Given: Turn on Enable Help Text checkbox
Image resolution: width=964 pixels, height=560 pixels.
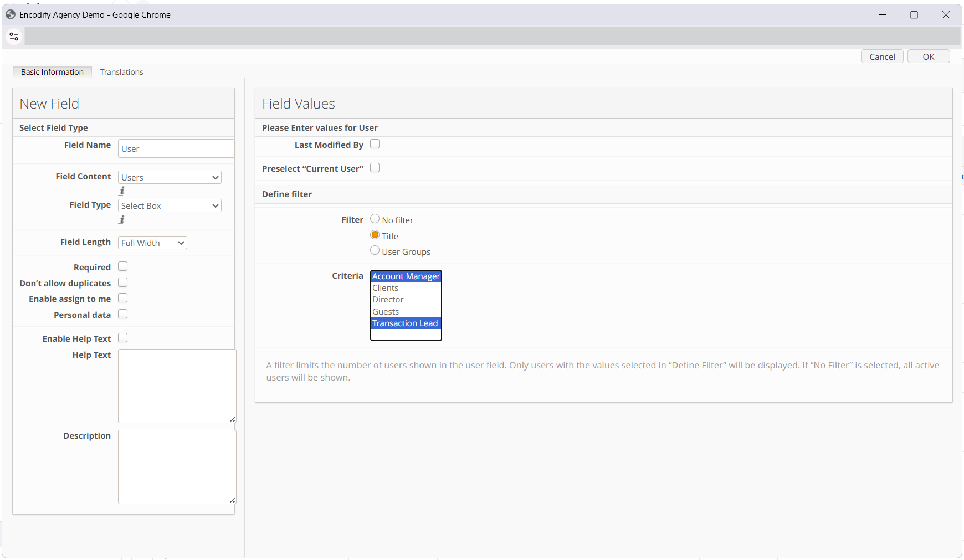Looking at the screenshot, I should pos(123,338).
